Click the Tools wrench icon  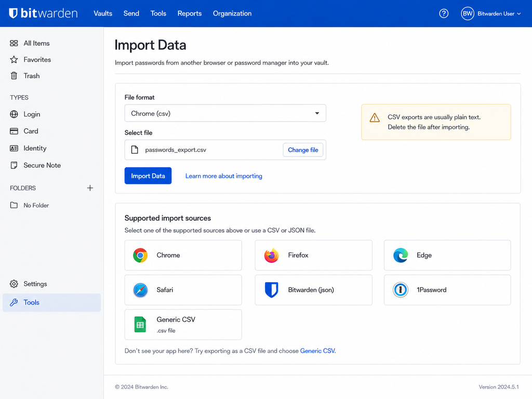pos(14,302)
